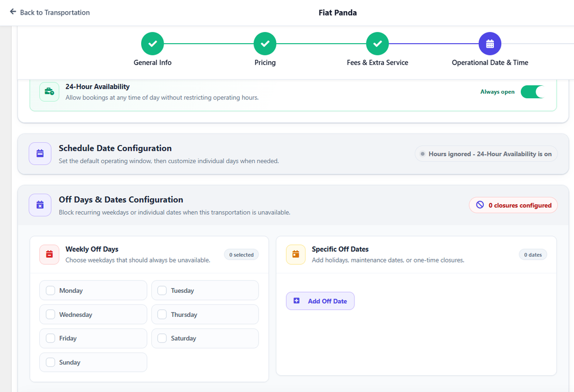Expand the Schedule Date Configuration section header
574x392 pixels.
[293, 154]
